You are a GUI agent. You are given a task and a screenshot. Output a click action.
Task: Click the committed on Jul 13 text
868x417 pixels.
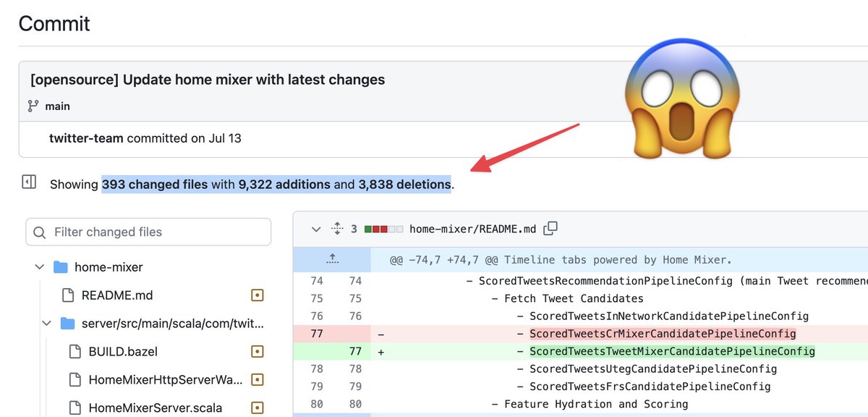[184, 138]
